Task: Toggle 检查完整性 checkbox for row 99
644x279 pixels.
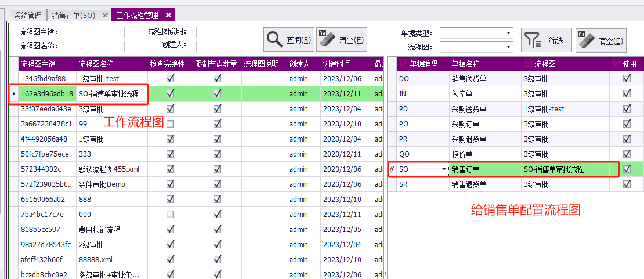Action: pos(170,124)
